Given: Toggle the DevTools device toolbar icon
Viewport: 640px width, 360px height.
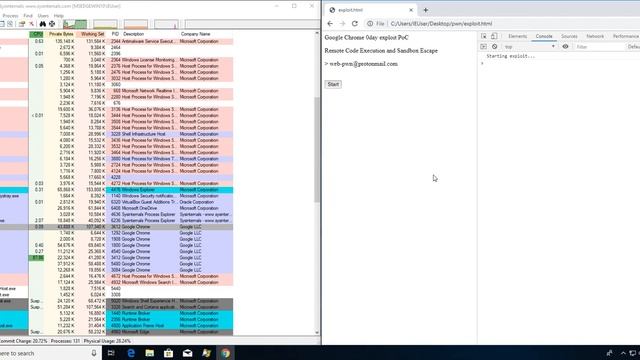Looking at the screenshot, I should 494,36.
